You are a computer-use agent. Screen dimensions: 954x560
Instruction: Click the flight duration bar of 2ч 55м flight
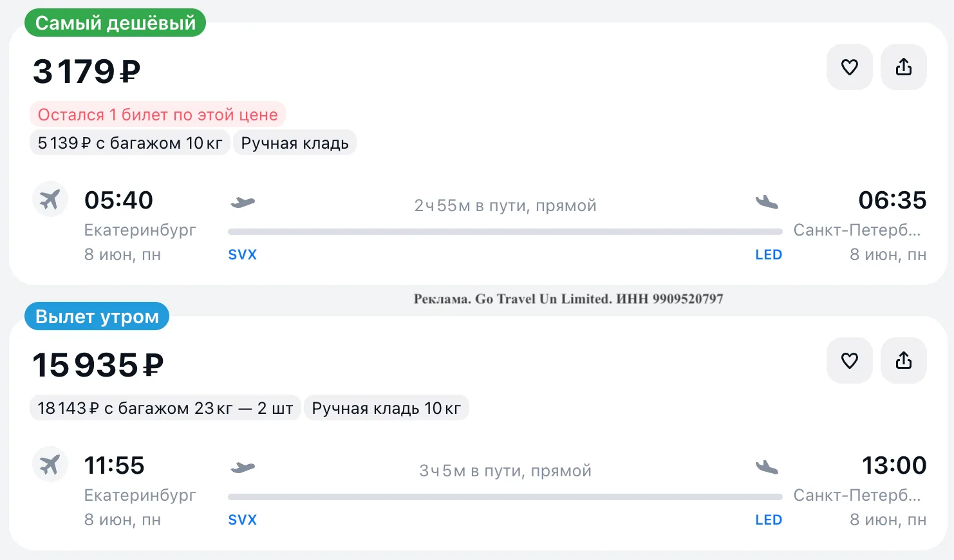505,232
